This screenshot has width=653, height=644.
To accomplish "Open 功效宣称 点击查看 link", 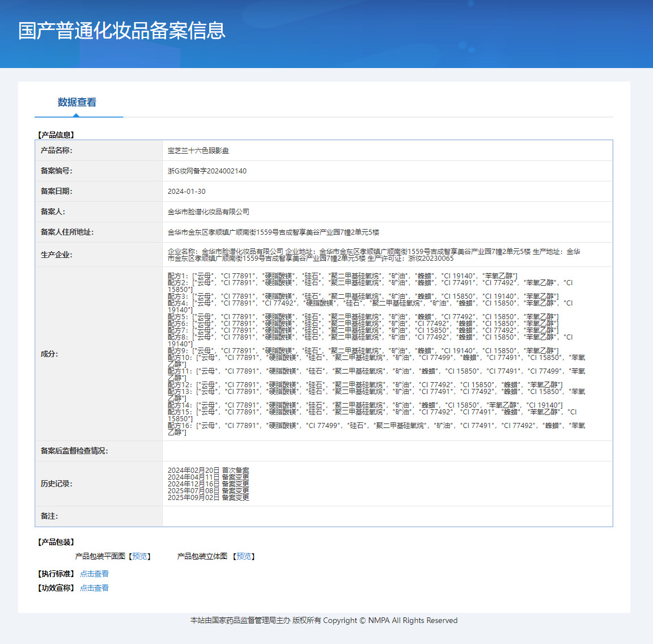I will click(x=94, y=588).
